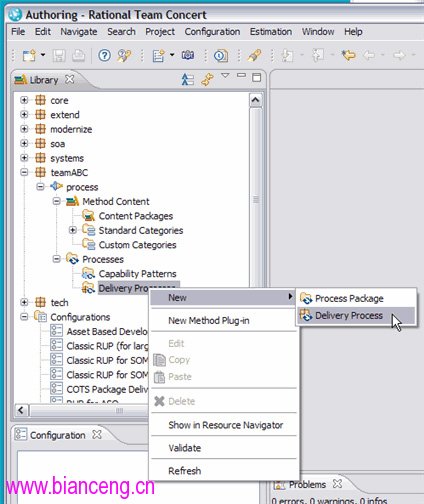Screen dimensions: 424x504
Task: Click the clock document toolbar icon
Action: coord(221,55)
